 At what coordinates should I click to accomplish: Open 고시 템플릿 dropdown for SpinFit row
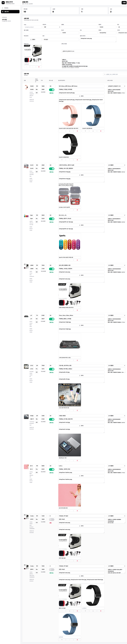116,215
